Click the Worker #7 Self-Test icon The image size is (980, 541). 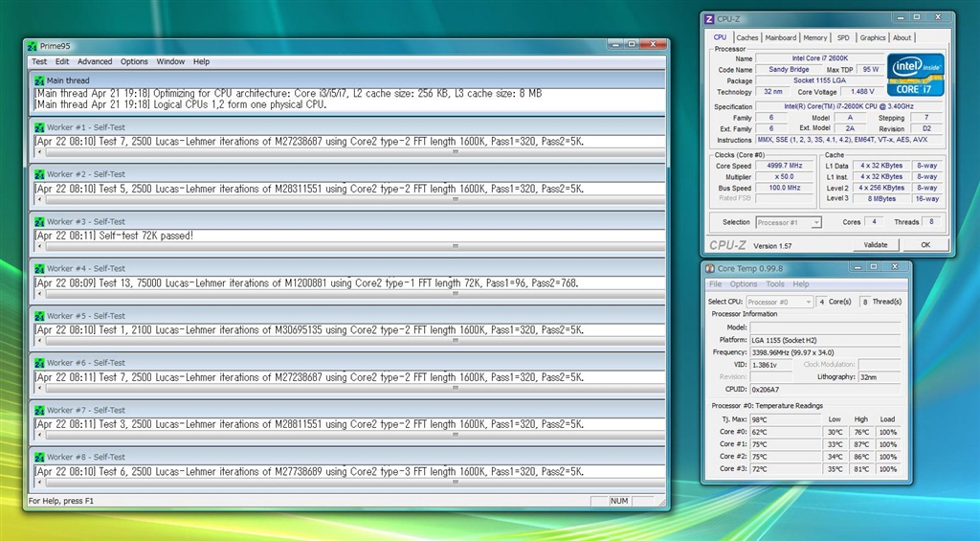(39, 410)
